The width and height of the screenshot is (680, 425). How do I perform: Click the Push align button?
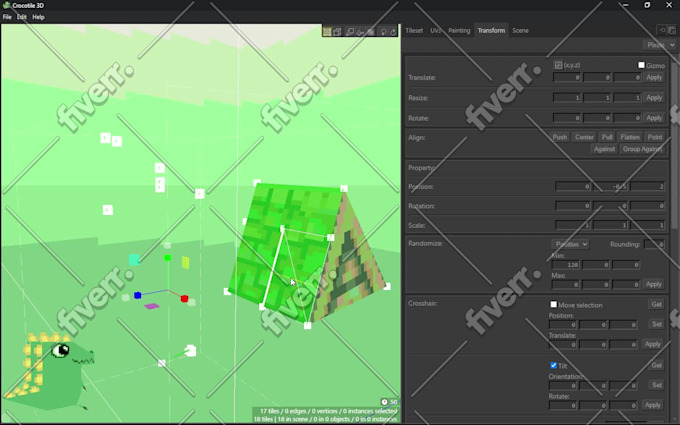[x=559, y=137]
